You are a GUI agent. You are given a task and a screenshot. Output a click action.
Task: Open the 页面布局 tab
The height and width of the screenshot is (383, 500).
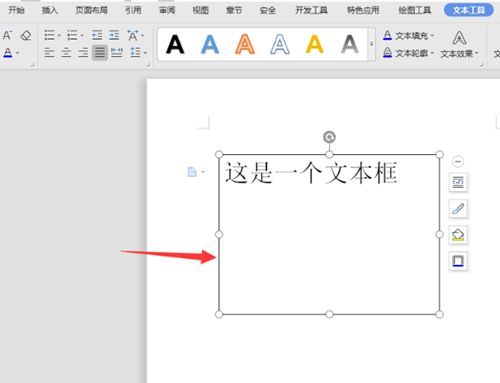[x=91, y=10]
